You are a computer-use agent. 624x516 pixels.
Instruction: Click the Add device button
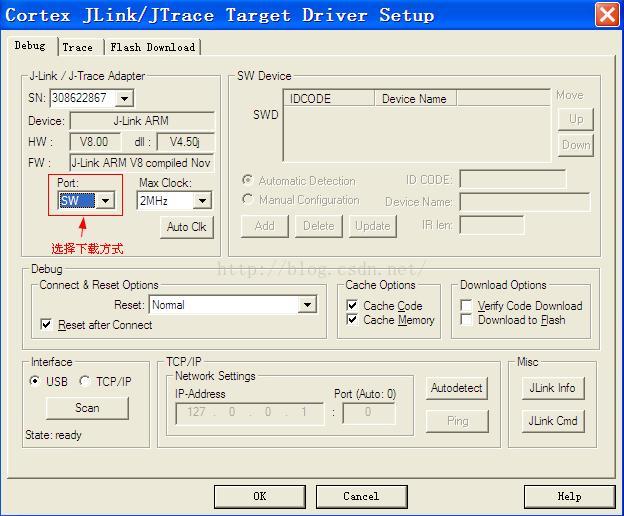[x=265, y=226]
